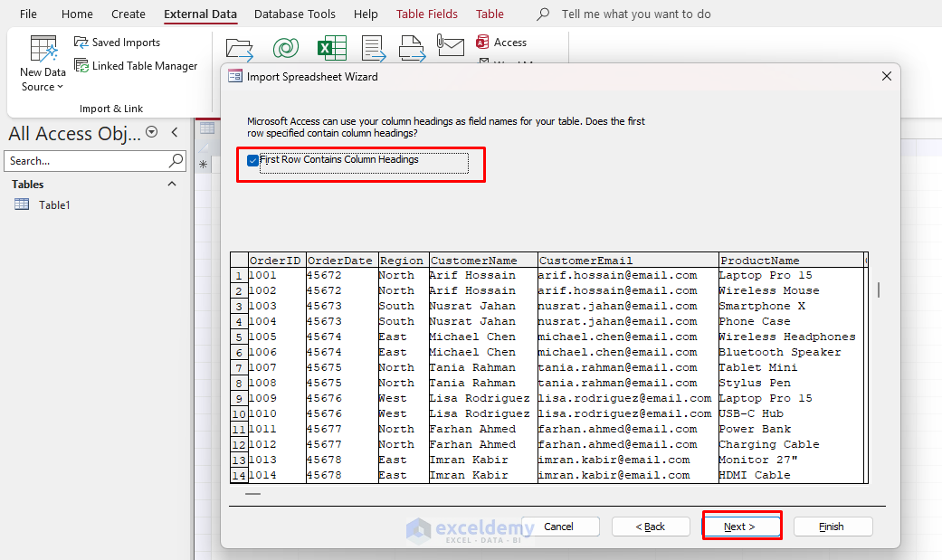
Task: Click in the Tell me what you want to do box
Action: coord(635,14)
